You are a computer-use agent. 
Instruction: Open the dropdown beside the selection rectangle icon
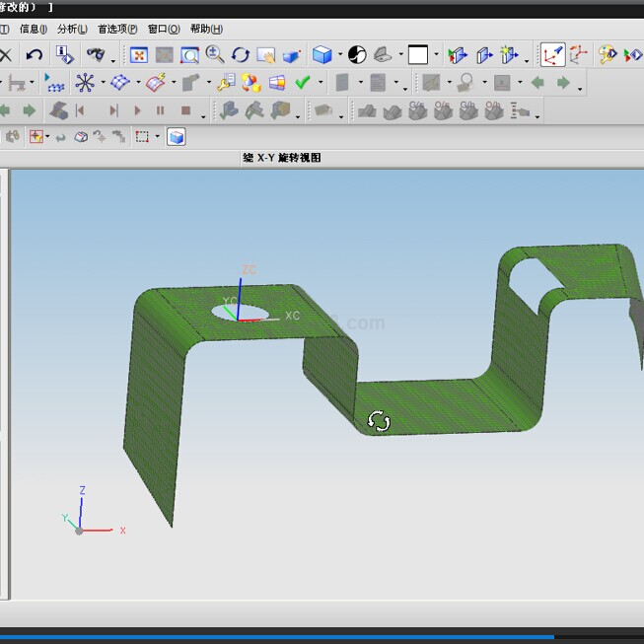[158, 137]
